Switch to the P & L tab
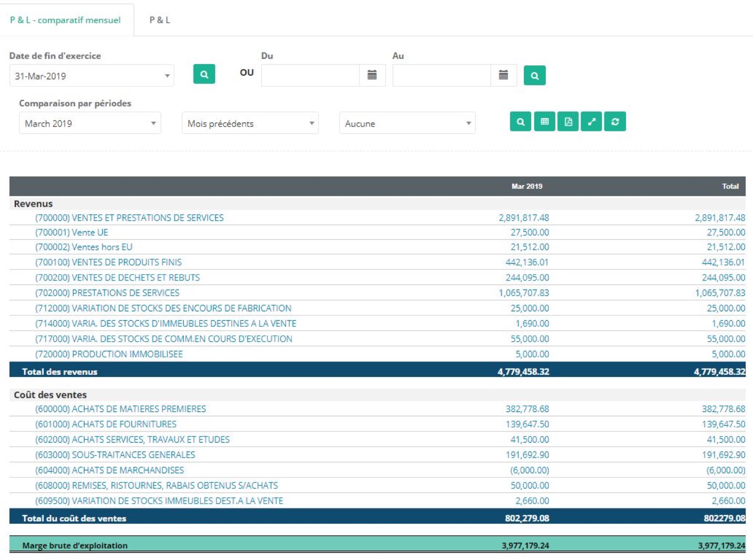This screenshot has width=753, height=560. [x=160, y=20]
